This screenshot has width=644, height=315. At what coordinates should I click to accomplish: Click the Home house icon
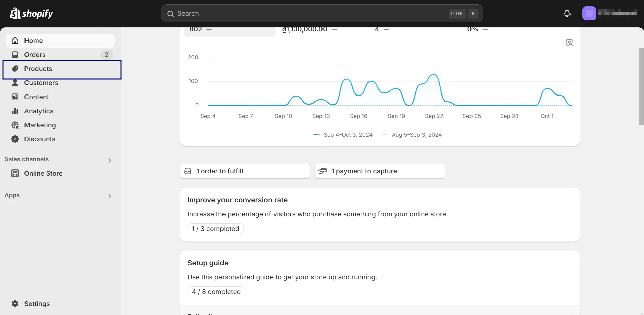(15, 41)
